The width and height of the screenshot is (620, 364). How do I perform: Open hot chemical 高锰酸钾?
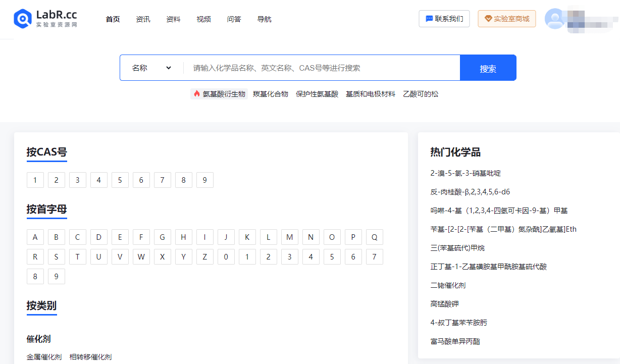click(444, 304)
